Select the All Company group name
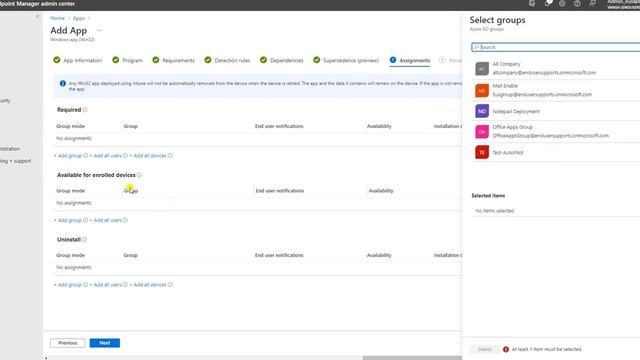640x360 pixels. pyautogui.click(x=507, y=64)
